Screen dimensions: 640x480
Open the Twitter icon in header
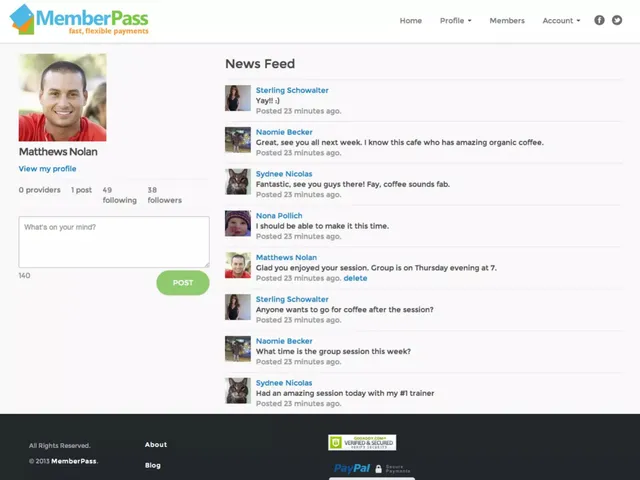coord(617,20)
